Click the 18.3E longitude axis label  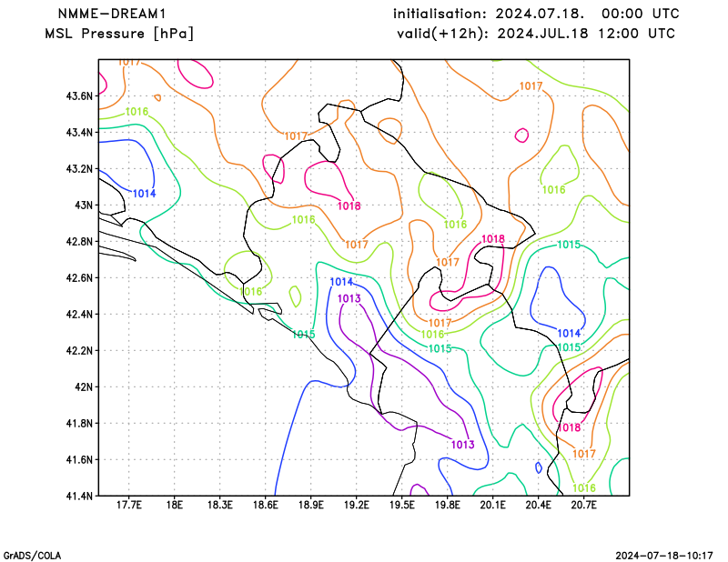219,505
